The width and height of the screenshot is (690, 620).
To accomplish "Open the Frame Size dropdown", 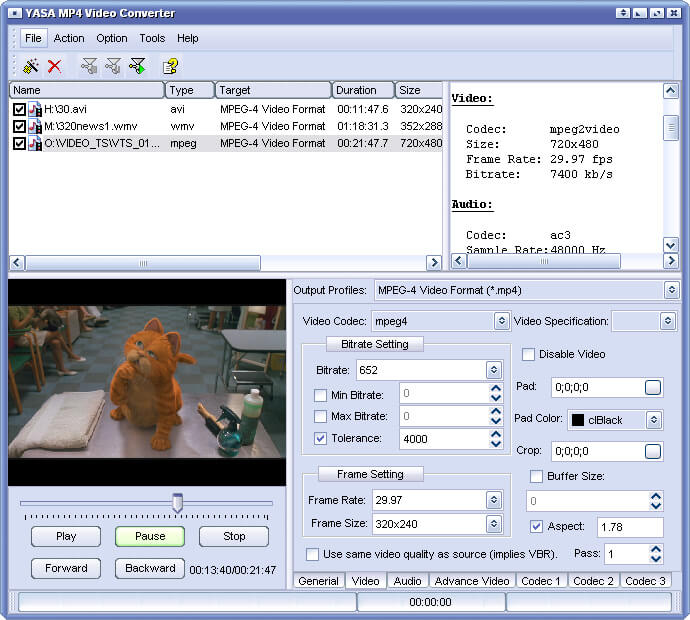I will pos(493,524).
